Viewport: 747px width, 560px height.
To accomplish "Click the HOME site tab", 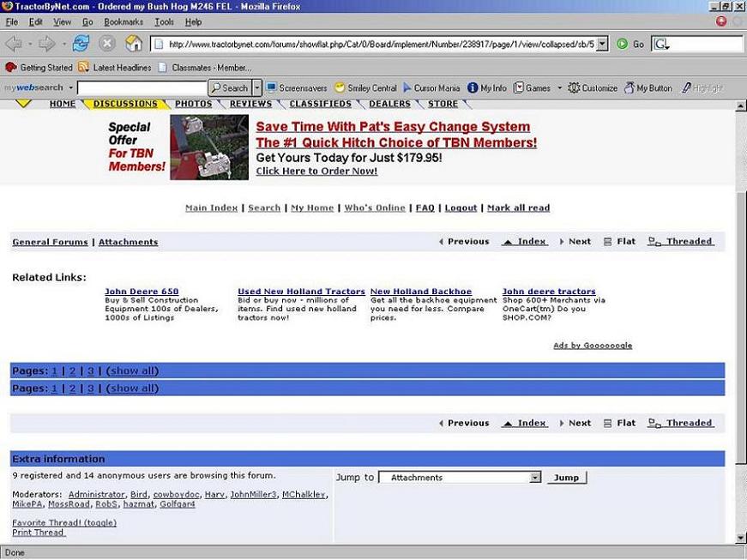I will click(63, 104).
